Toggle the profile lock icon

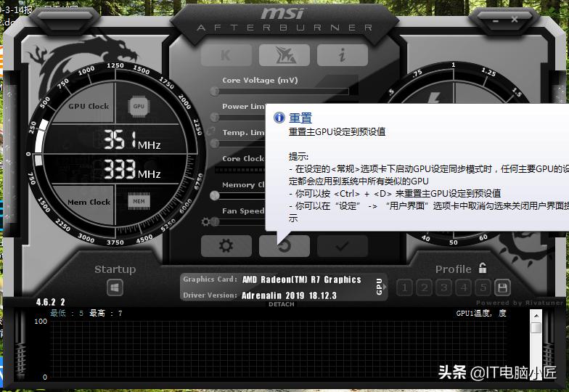[482, 269]
